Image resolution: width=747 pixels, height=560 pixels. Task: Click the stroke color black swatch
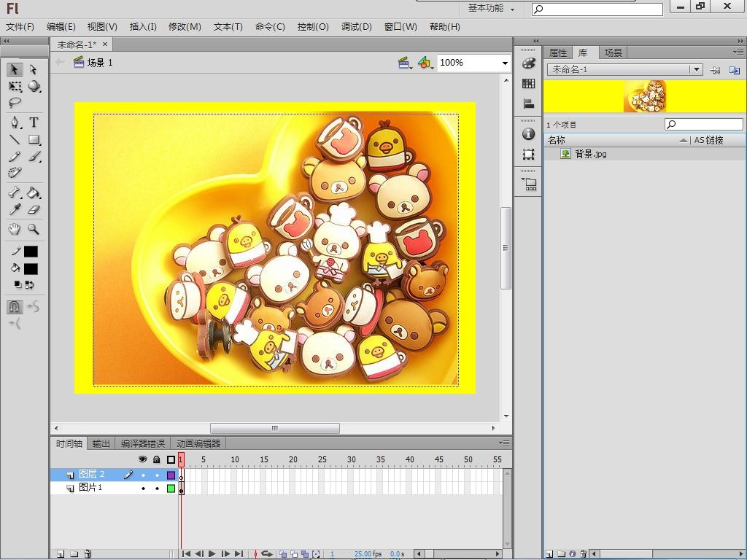31,252
